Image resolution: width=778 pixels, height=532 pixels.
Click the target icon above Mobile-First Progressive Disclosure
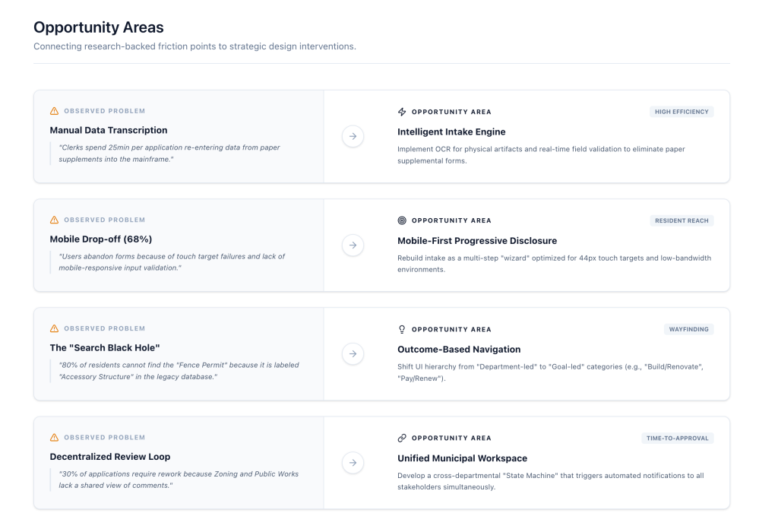(x=402, y=220)
